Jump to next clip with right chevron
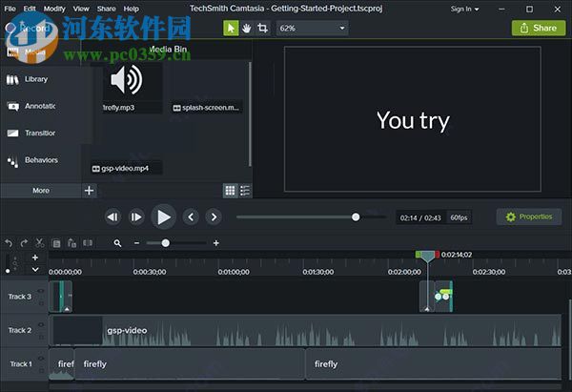This screenshot has height=392, width=572. [214, 217]
